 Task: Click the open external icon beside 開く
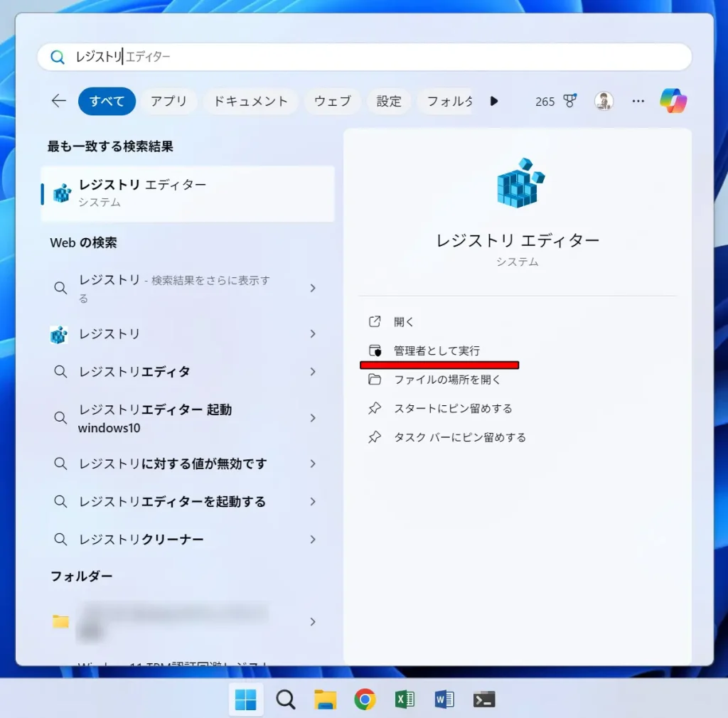coord(375,321)
